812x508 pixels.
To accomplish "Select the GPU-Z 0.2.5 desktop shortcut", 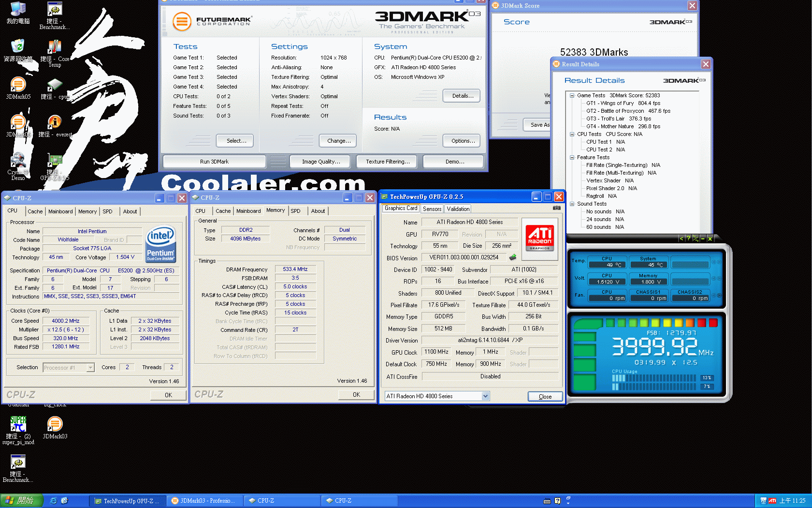I will click(x=55, y=166).
